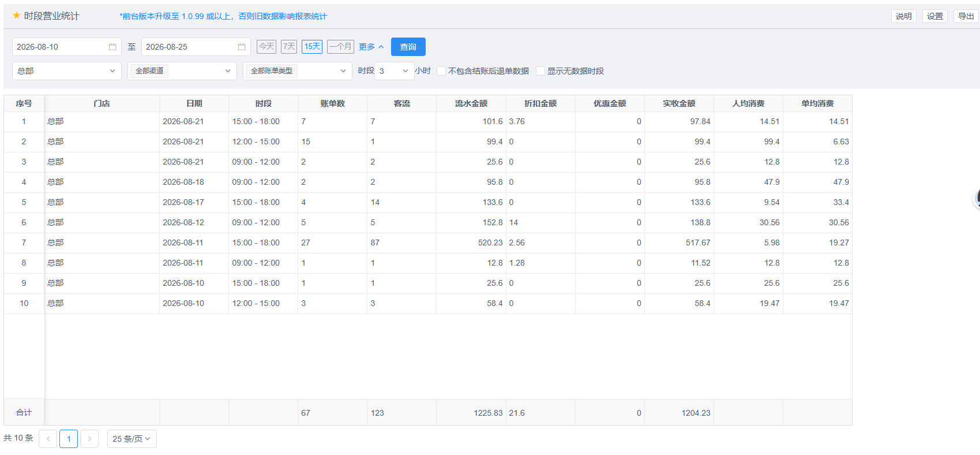The height and width of the screenshot is (455, 980).
Task: Focus the start date field 2026-08-10
Action: [67, 47]
